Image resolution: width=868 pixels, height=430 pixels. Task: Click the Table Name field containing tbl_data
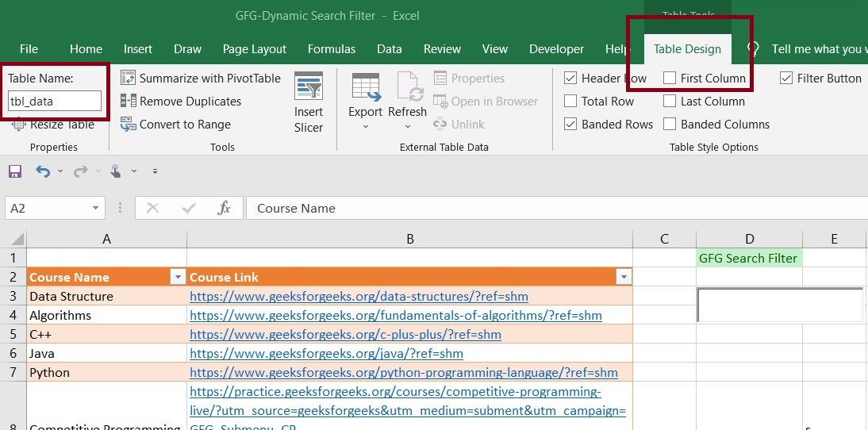55,102
